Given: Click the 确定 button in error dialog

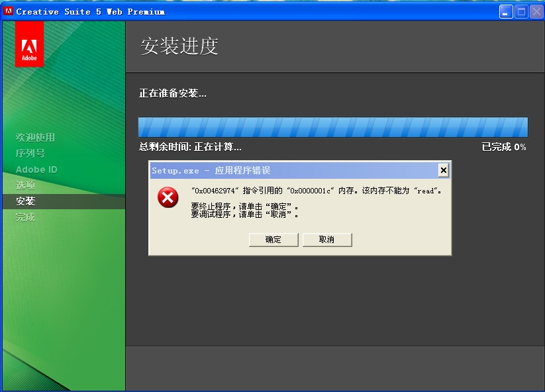Looking at the screenshot, I should click(273, 240).
